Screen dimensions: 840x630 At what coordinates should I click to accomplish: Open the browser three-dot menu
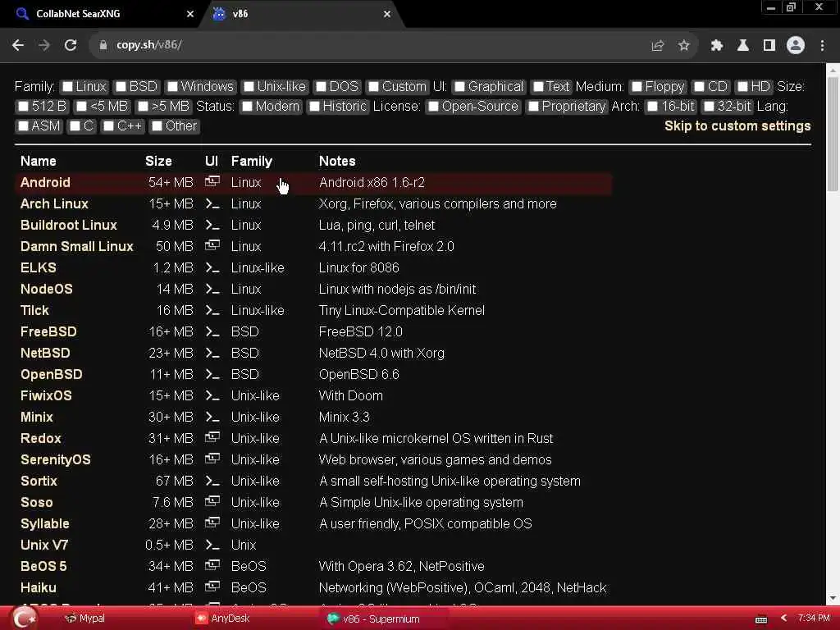[822, 46]
